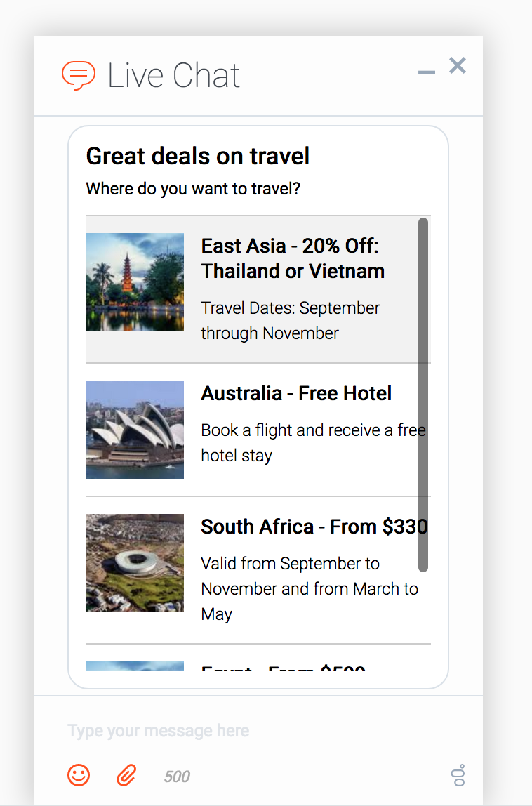
Task: Click the travel deals list scrollbar
Action: coord(423,393)
